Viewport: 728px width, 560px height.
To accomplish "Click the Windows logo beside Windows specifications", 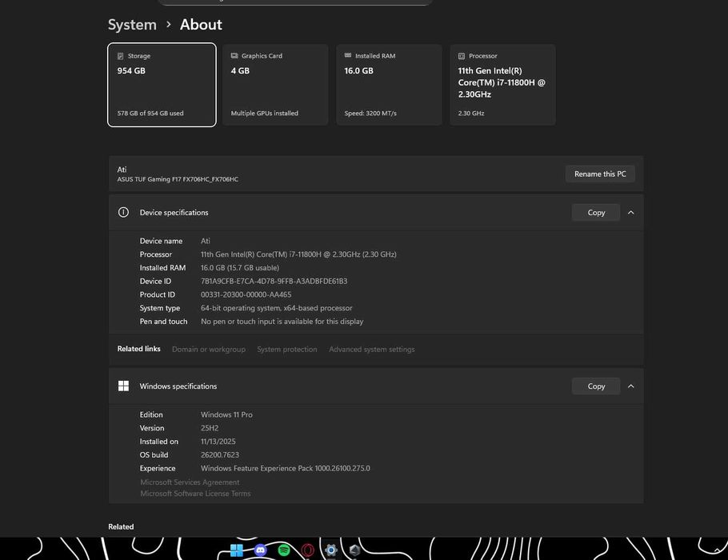I will point(123,386).
